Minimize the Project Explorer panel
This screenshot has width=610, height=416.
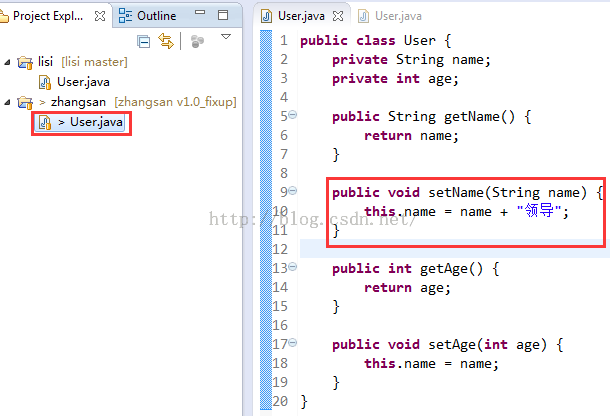(200, 13)
